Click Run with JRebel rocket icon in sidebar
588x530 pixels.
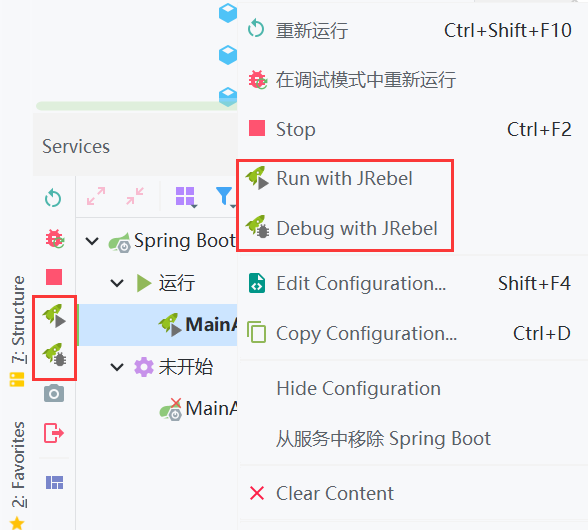point(54,316)
